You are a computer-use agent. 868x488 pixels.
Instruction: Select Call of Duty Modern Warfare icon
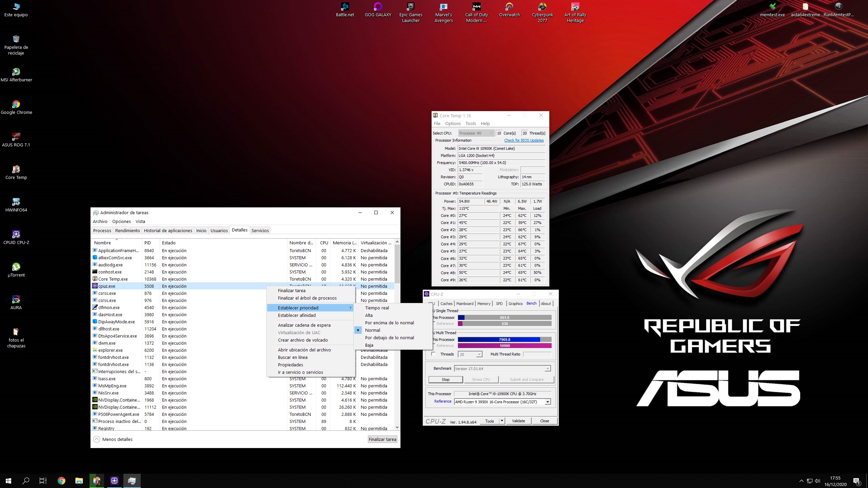[476, 13]
